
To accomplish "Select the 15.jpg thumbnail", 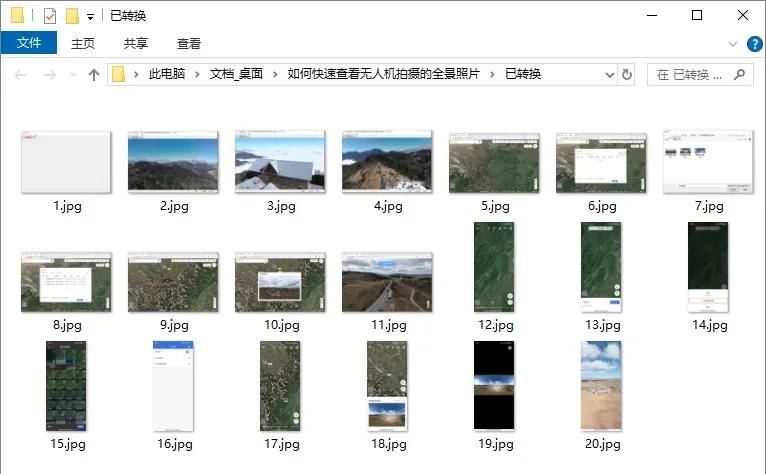I will pos(66,386).
